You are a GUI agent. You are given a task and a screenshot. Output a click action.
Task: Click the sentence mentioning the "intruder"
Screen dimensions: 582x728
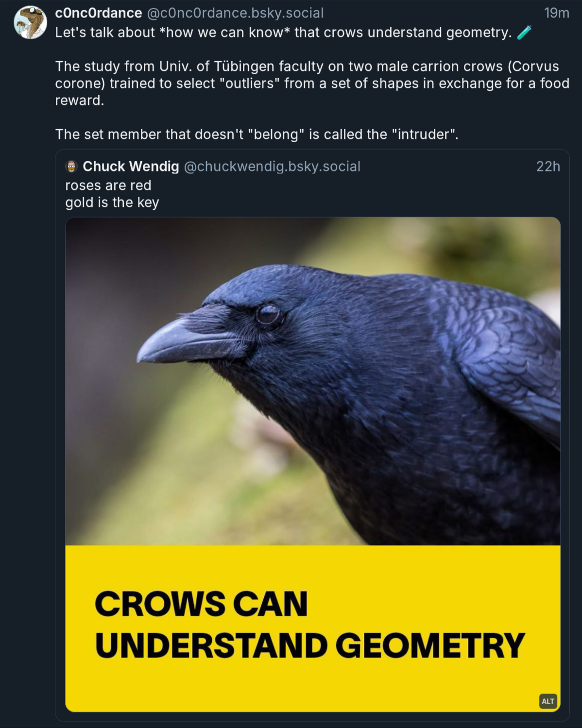257,134
